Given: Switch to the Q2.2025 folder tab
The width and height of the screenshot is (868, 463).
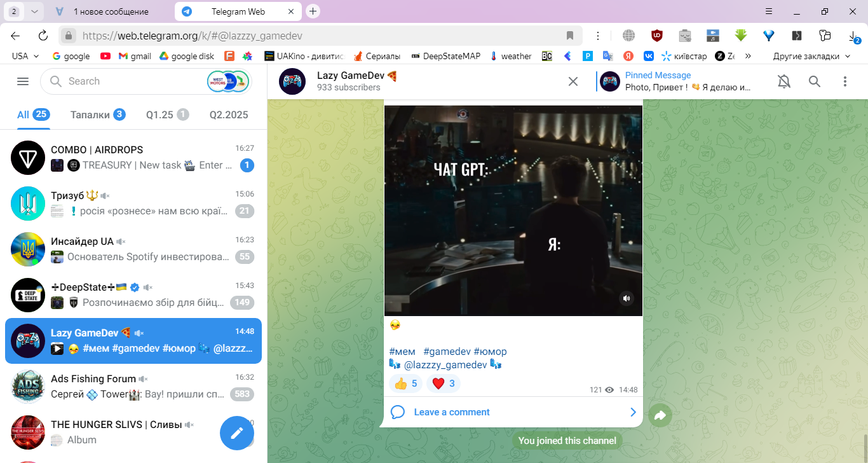Looking at the screenshot, I should (229, 114).
